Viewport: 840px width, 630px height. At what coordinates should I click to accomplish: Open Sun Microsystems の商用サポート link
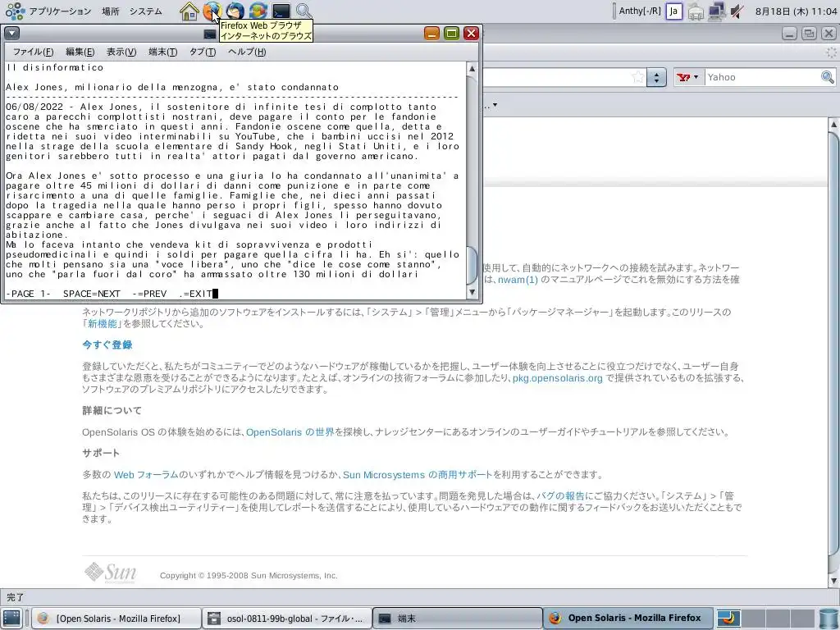click(x=418, y=475)
